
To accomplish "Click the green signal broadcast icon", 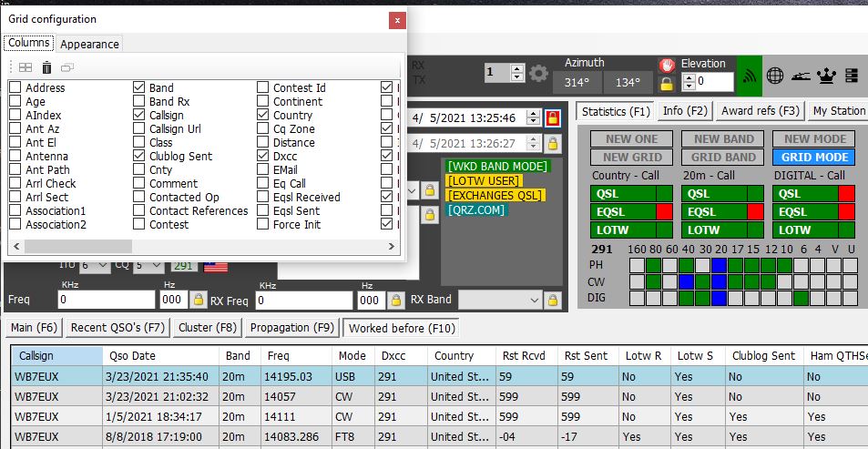I will click(750, 76).
